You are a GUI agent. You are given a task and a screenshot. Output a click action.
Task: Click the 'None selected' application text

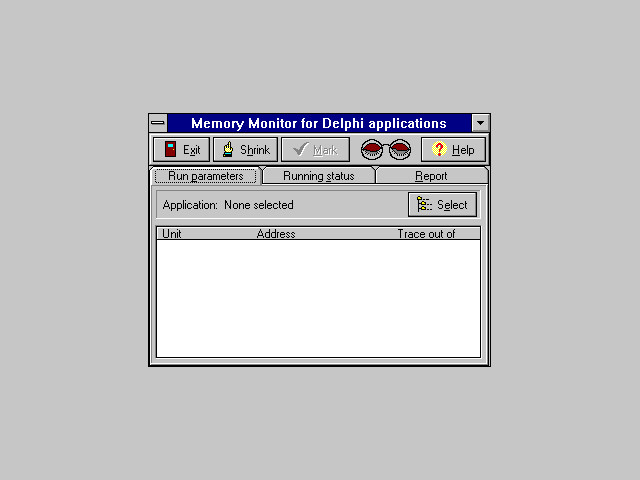(259, 205)
